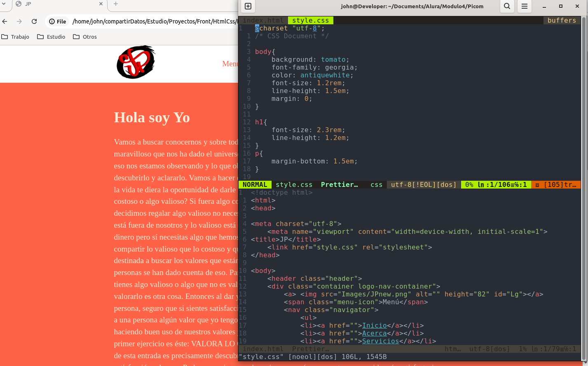
Task: Click ln :1/79 position in bottom statusline
Action: [x=554, y=349]
